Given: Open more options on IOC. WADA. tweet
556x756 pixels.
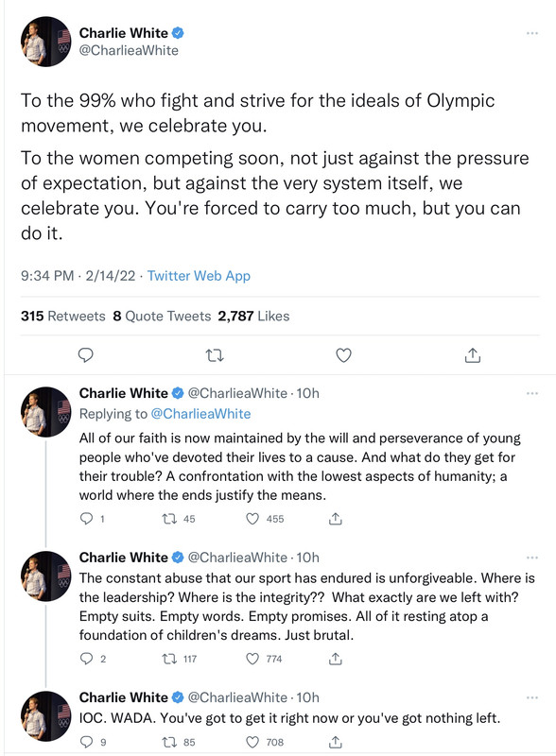Looking at the screenshot, I should coord(531,697).
